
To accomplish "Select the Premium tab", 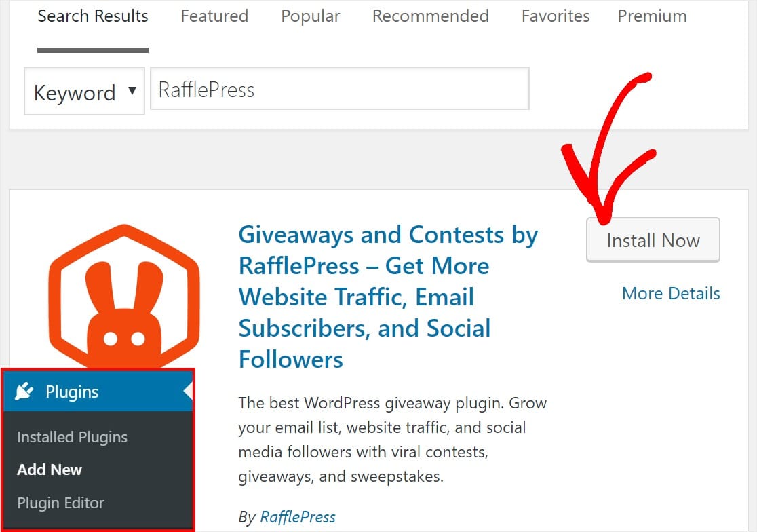I will click(x=652, y=16).
